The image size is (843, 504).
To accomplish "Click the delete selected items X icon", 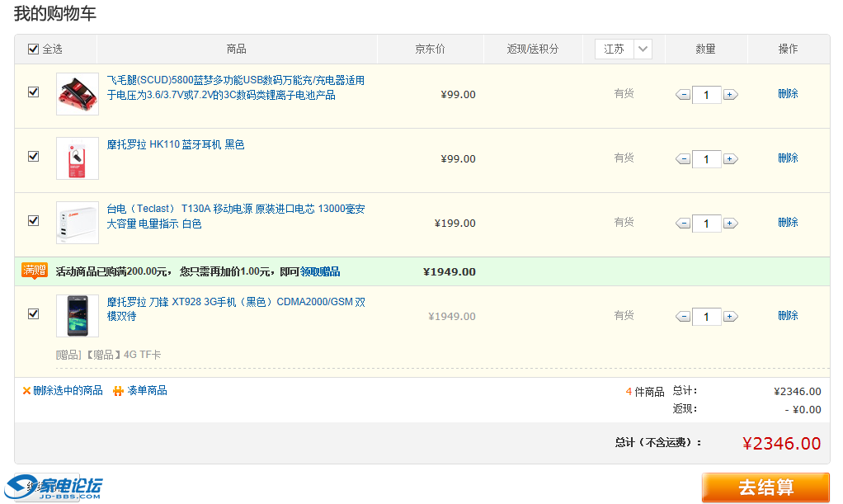I will pos(26,391).
